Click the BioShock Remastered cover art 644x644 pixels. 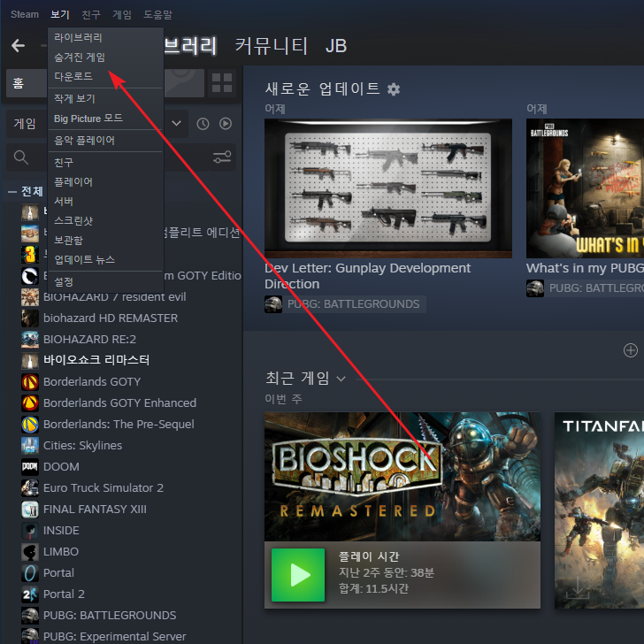pos(402,477)
